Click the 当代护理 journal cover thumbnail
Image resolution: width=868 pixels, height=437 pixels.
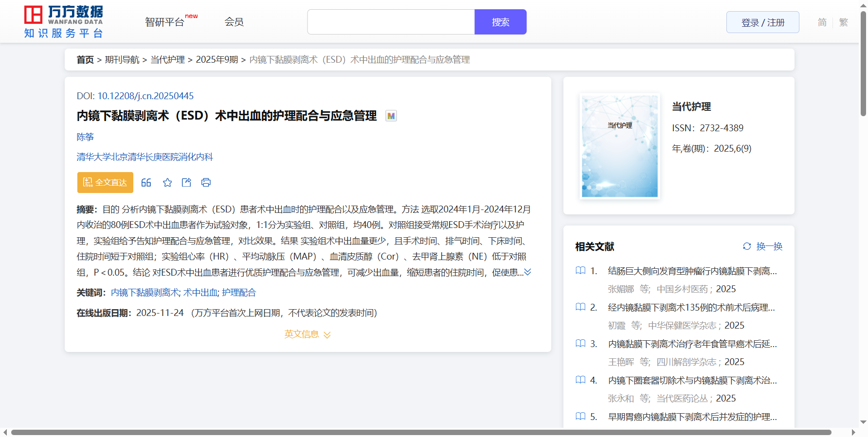(619, 146)
